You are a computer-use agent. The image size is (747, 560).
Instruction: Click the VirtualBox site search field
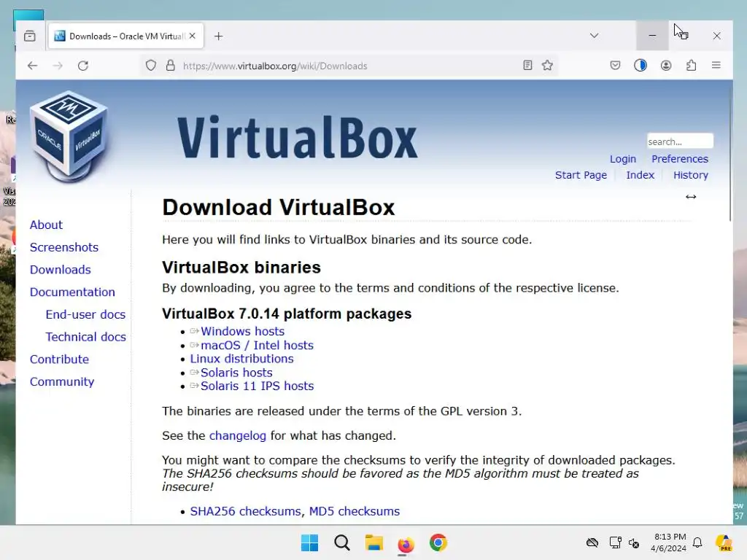(680, 141)
